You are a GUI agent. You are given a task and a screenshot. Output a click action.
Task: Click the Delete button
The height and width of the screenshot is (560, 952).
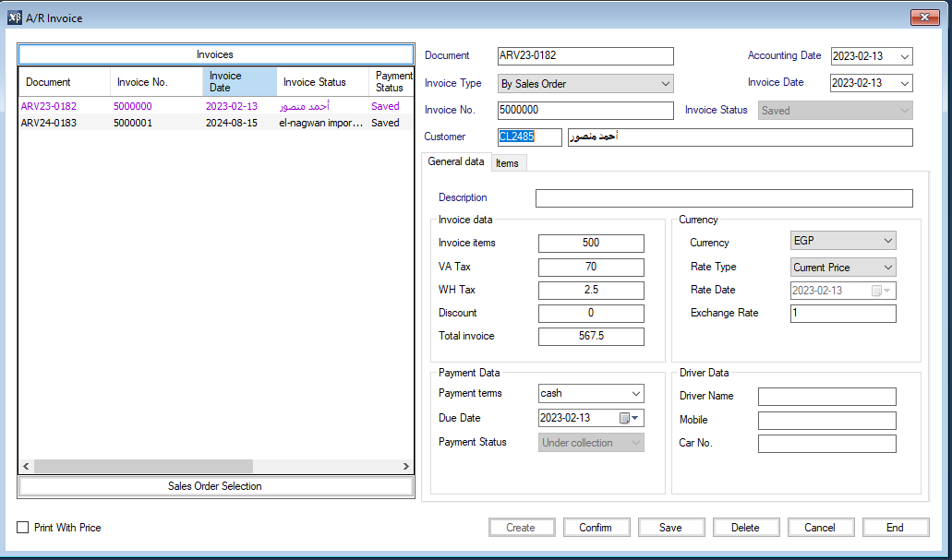click(x=745, y=527)
